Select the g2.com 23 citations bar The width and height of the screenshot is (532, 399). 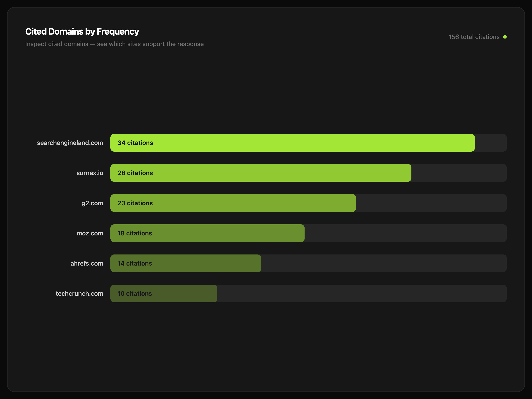[x=233, y=203]
